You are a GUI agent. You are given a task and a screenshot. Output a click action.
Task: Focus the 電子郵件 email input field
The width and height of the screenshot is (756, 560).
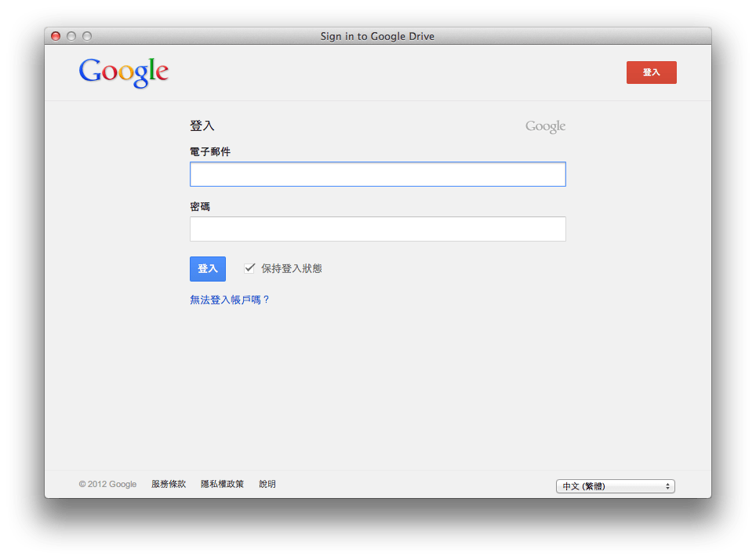377,174
